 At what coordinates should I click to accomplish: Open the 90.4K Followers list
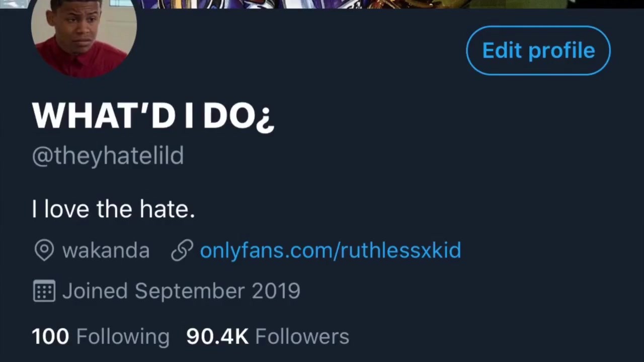(268, 336)
